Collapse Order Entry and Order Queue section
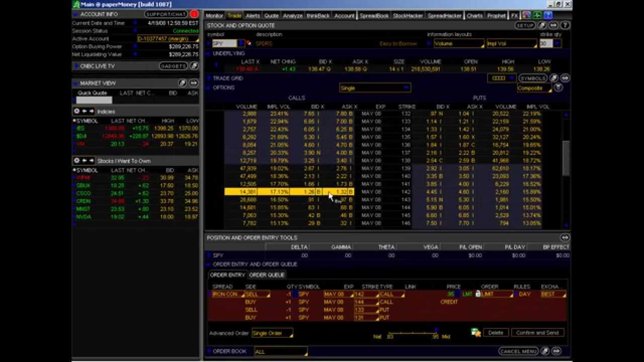 point(208,264)
